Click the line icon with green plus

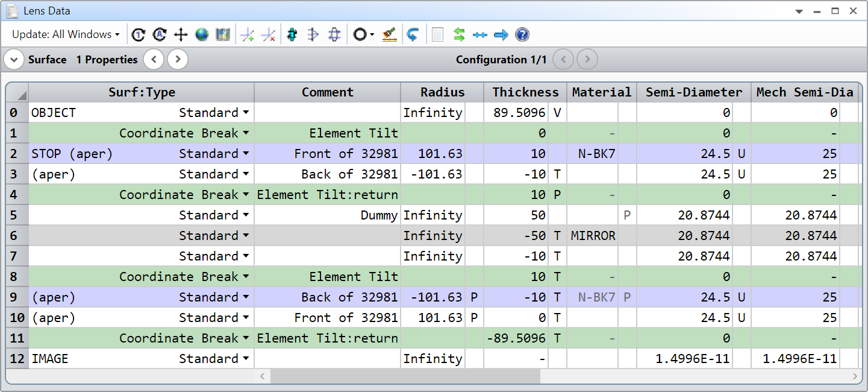point(247,35)
